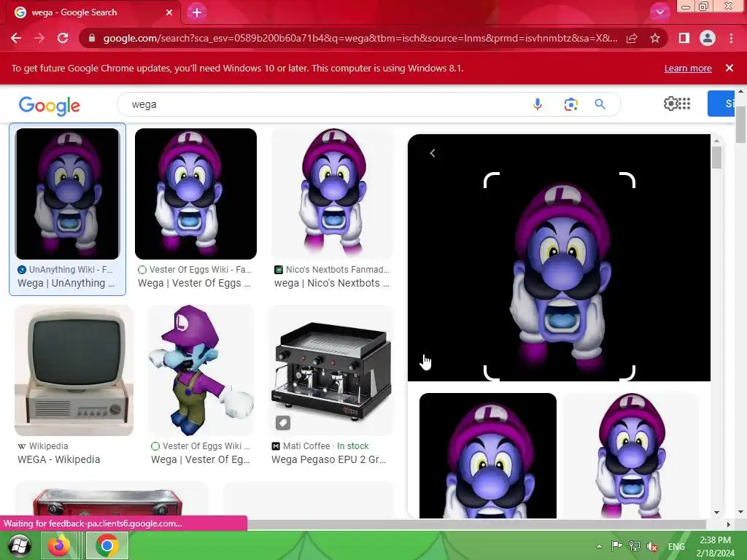Click Chrome taskbar icon
Screen dimensions: 747x560
pyautogui.click(x=107, y=545)
